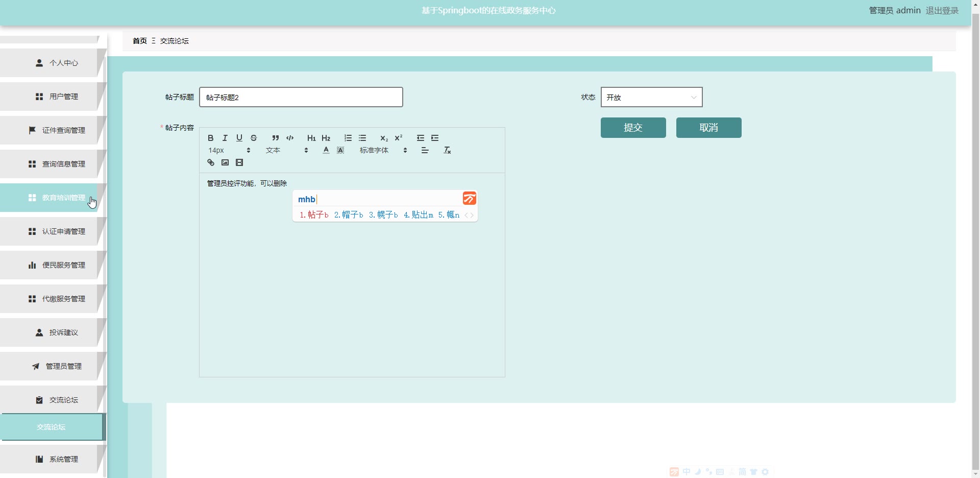Toggle the IME 简 simplified/traditional mode

tap(743, 472)
